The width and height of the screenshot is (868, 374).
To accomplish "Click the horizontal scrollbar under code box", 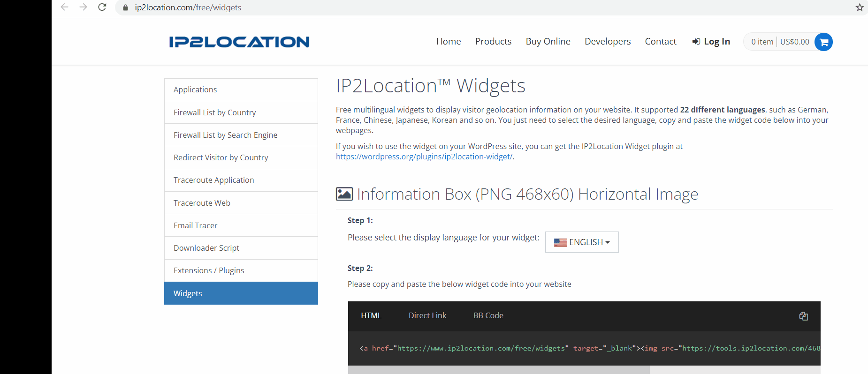I will pyautogui.click(x=499, y=370).
